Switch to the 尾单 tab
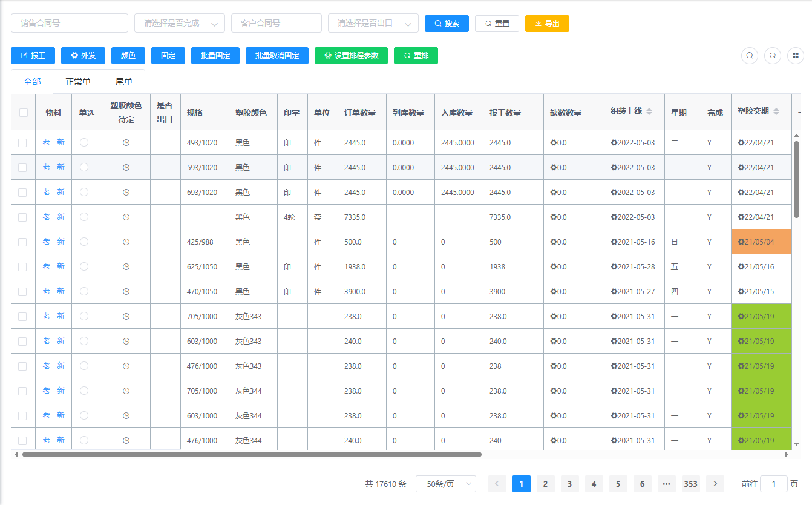Viewport: 812px width, 505px height. (124, 82)
